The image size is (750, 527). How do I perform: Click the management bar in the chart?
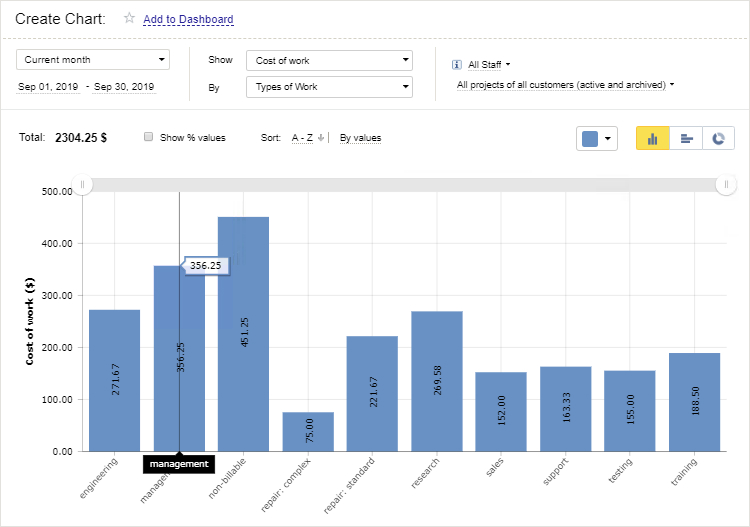coord(179,359)
